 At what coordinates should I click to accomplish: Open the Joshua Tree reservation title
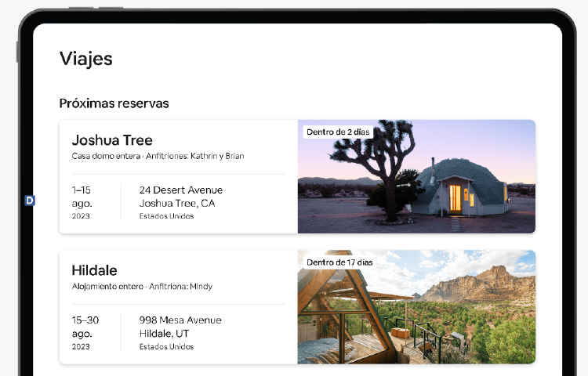[x=111, y=140]
